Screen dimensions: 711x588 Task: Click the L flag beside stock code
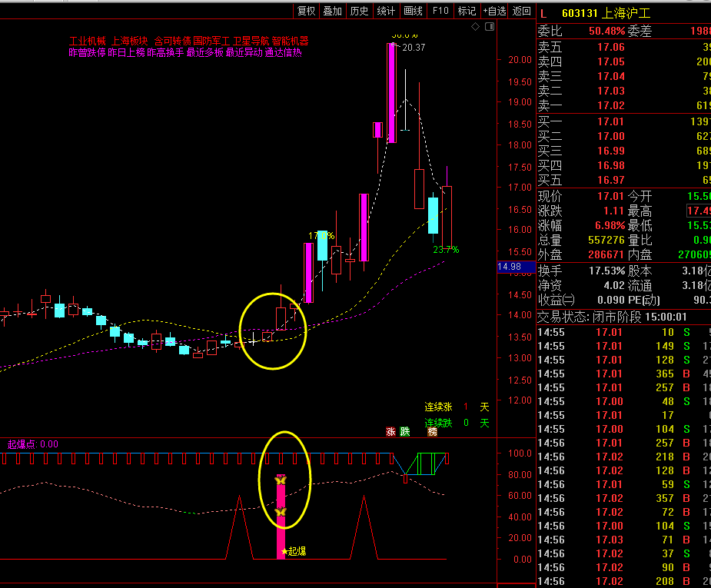click(x=543, y=14)
